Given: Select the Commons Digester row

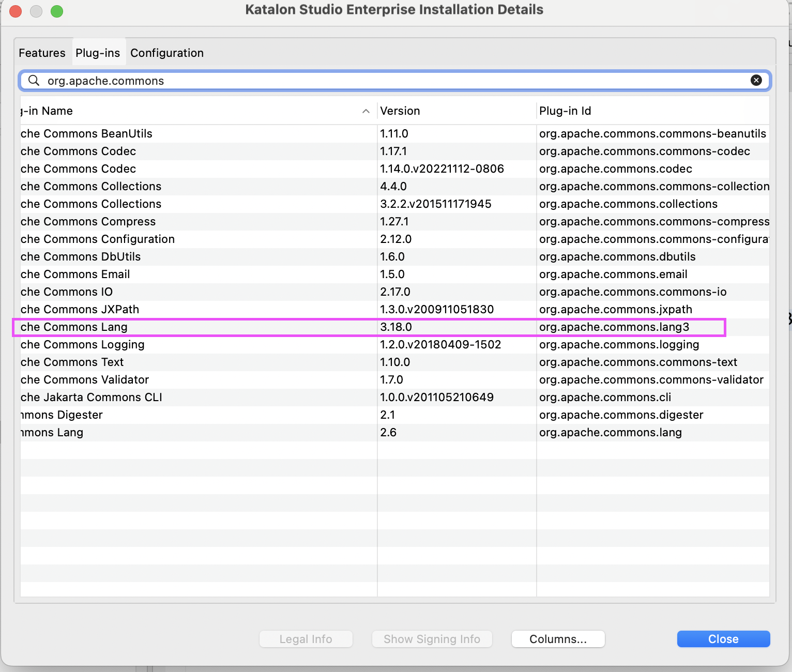Looking at the screenshot, I should [x=207, y=415].
